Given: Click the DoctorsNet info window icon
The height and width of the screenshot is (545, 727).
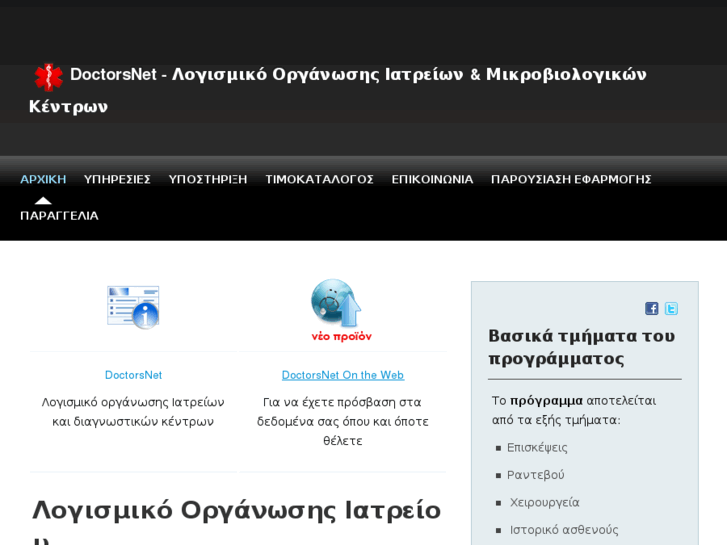Looking at the screenshot, I should click(x=133, y=307).
